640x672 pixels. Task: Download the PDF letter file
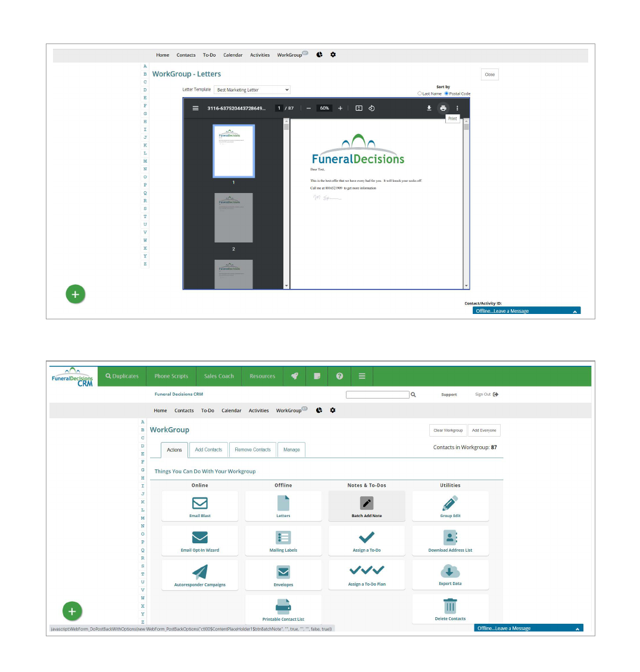pos(429,108)
